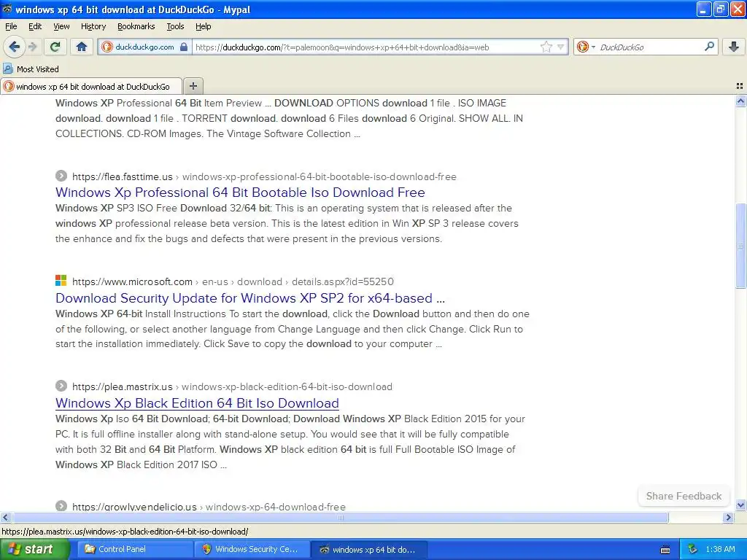Viewport: 747px width, 560px height.
Task: Open Windows Xp Black Edition 64 Bit Iso link
Action: coord(197,402)
